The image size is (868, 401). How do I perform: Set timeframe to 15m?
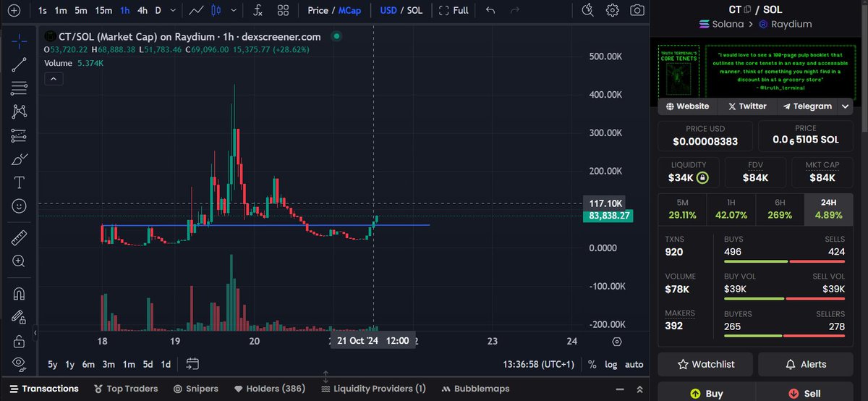(104, 10)
